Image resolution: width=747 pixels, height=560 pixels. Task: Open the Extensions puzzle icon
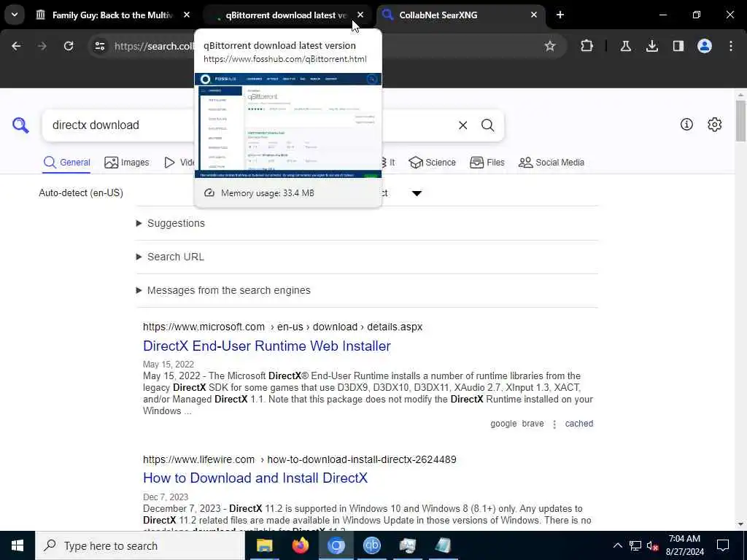pos(587,46)
